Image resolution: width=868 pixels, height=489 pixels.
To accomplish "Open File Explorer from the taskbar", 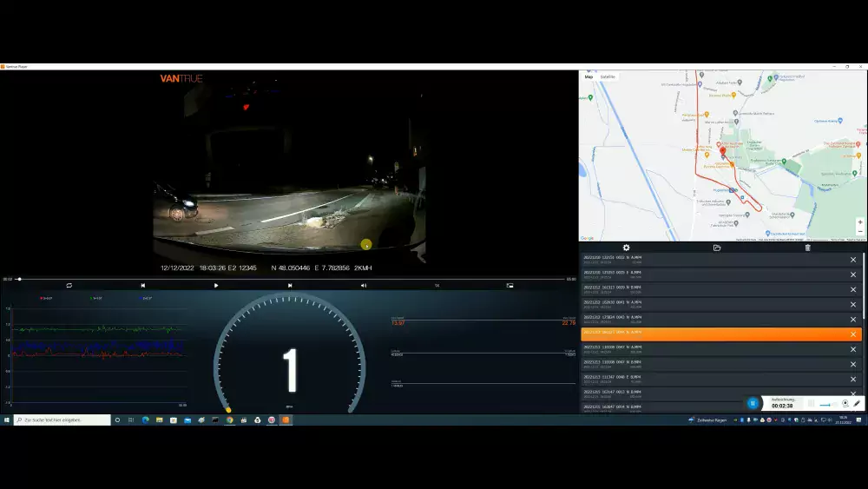I will click(160, 420).
